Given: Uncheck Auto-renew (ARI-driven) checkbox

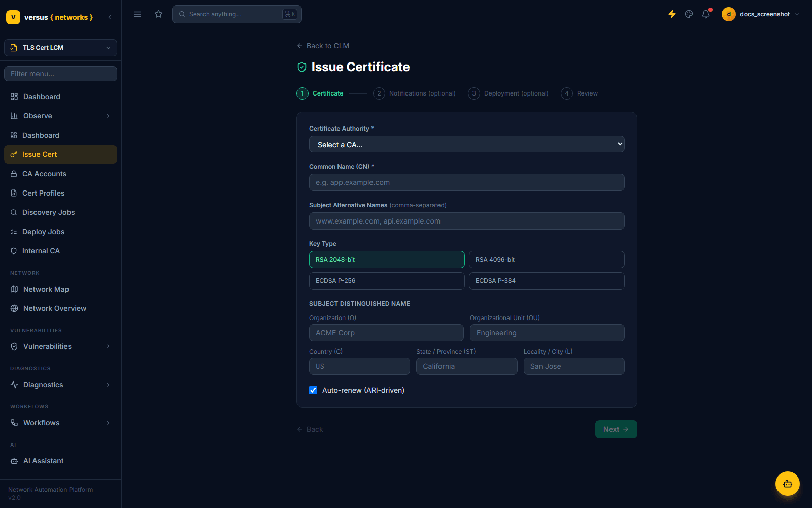Looking at the screenshot, I should (313, 390).
